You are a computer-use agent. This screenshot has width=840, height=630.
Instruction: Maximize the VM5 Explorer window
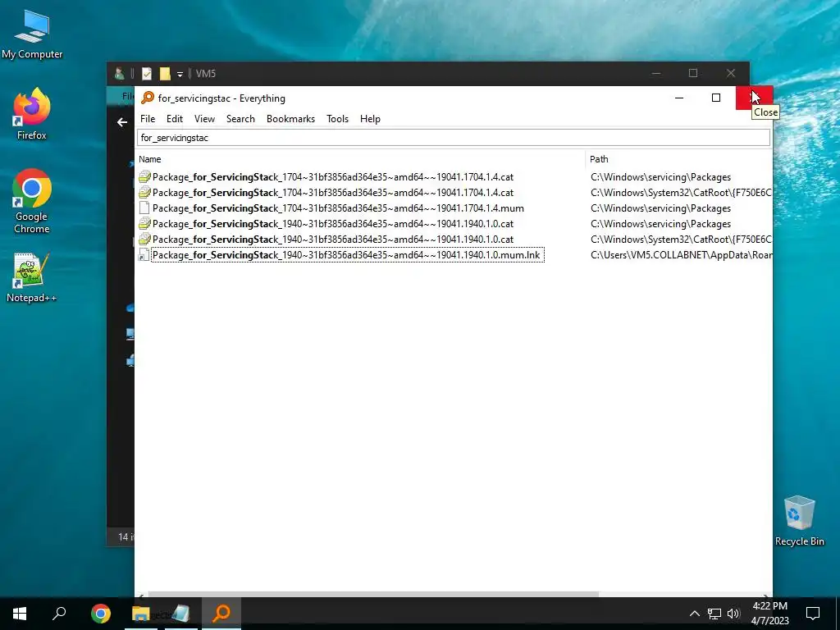tap(692, 73)
